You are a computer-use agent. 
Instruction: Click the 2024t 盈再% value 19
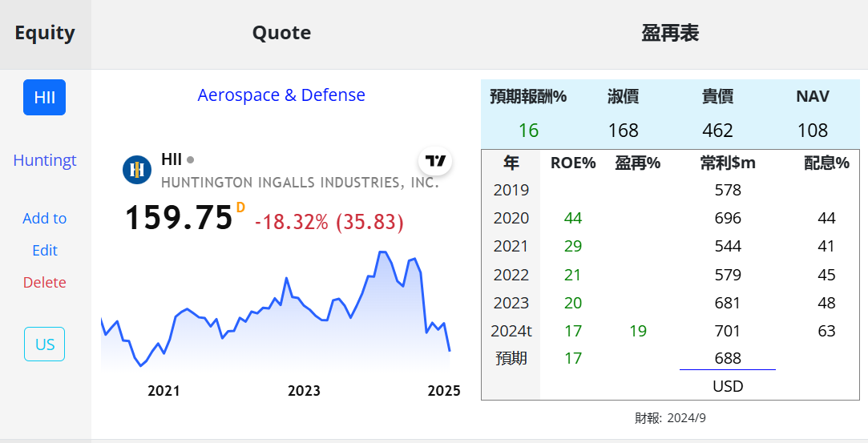(638, 332)
